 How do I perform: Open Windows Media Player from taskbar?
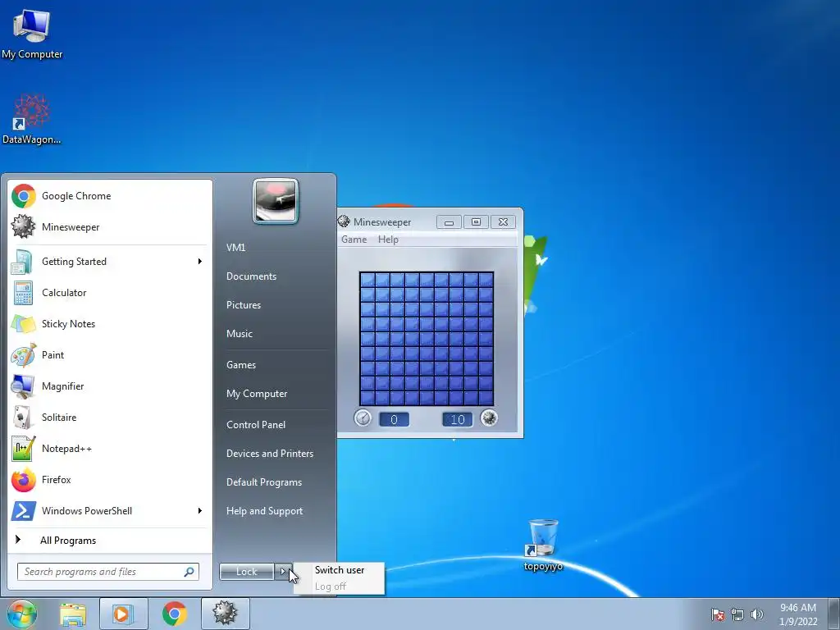click(123, 614)
